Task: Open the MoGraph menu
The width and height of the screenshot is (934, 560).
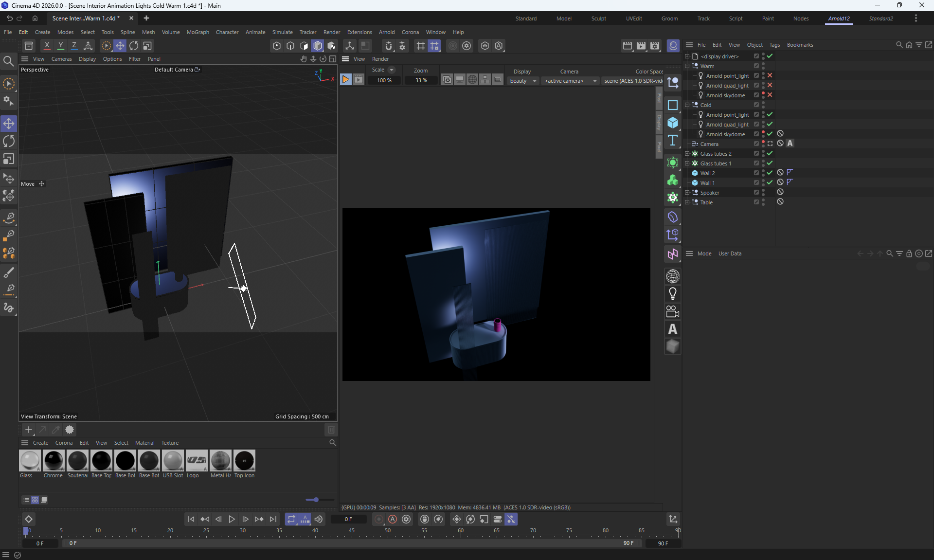Action: click(x=198, y=32)
